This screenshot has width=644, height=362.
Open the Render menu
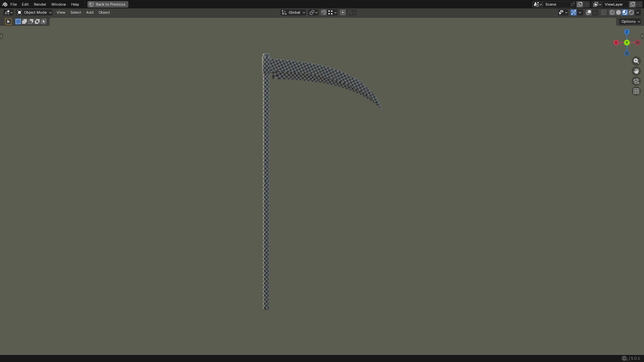point(40,4)
